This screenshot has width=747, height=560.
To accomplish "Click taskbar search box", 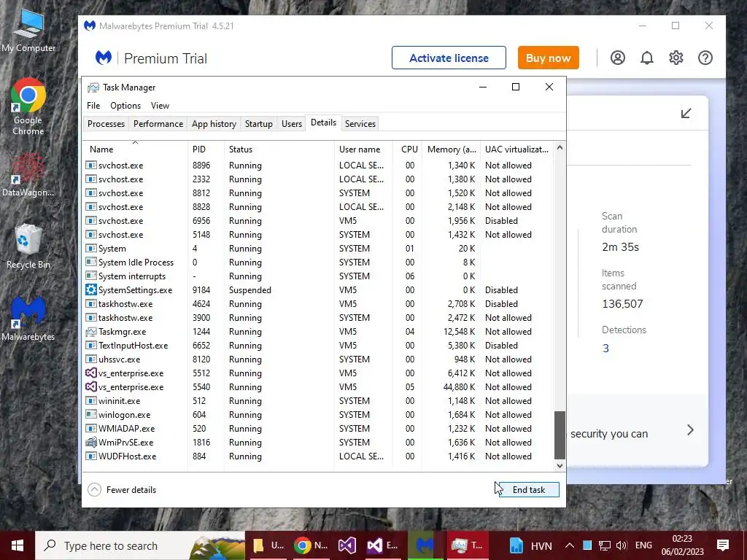I will tap(139, 545).
